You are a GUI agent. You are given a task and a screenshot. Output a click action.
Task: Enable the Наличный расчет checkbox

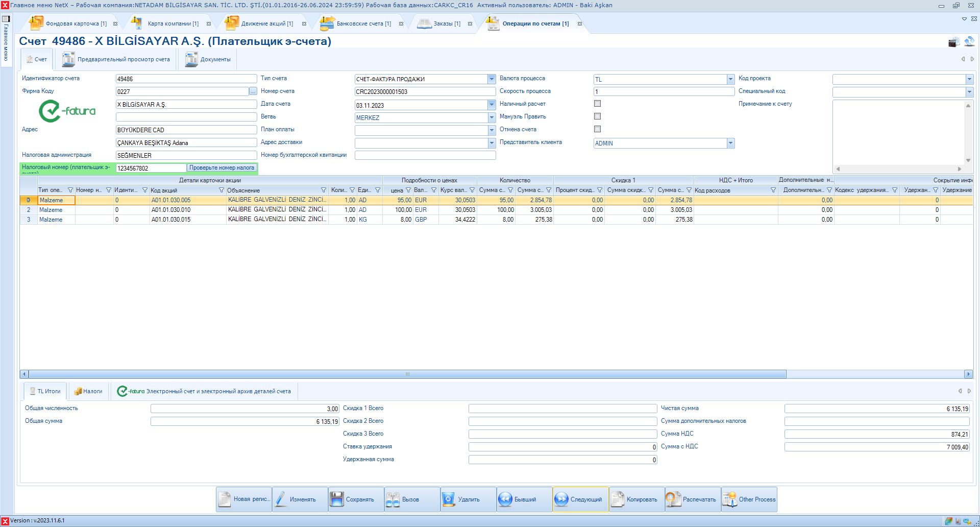click(597, 104)
